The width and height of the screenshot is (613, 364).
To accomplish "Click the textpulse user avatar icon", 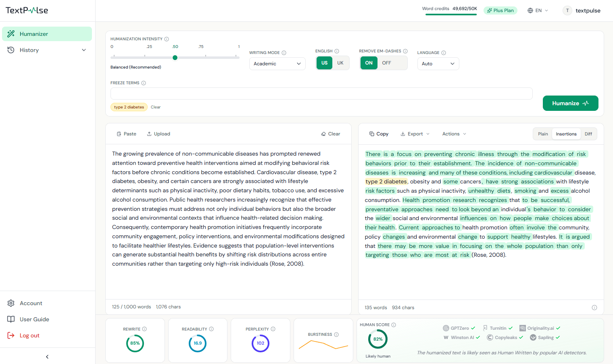I will point(567,10).
